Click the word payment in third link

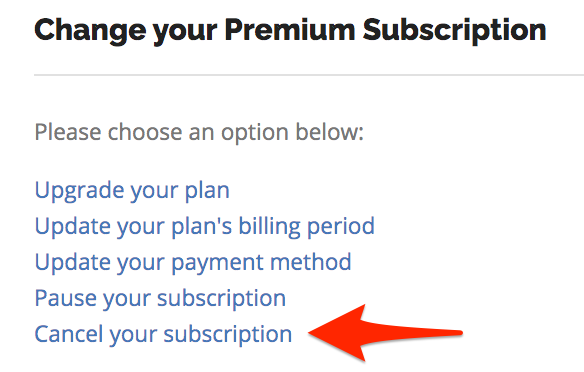click(x=218, y=264)
